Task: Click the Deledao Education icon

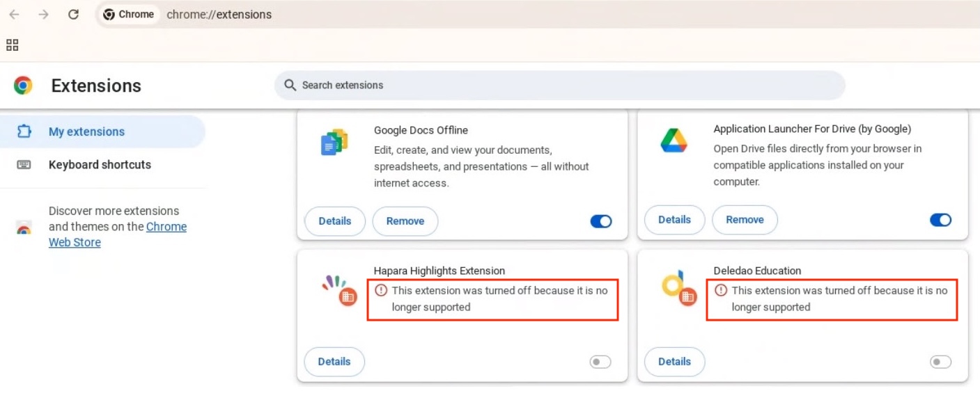Action: click(678, 287)
